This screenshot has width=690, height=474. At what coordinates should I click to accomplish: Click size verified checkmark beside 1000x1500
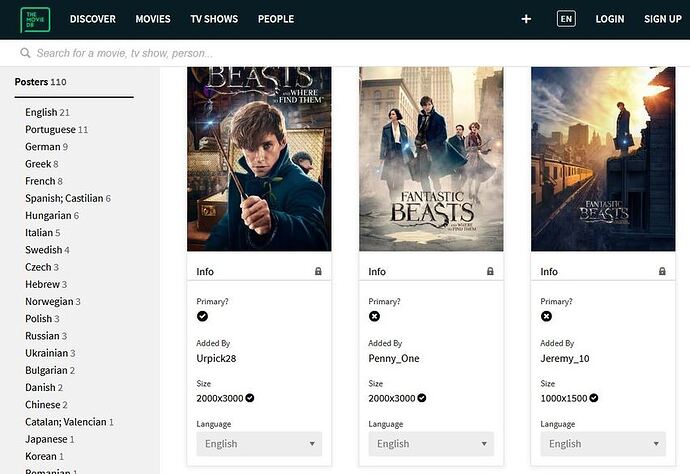(x=594, y=398)
